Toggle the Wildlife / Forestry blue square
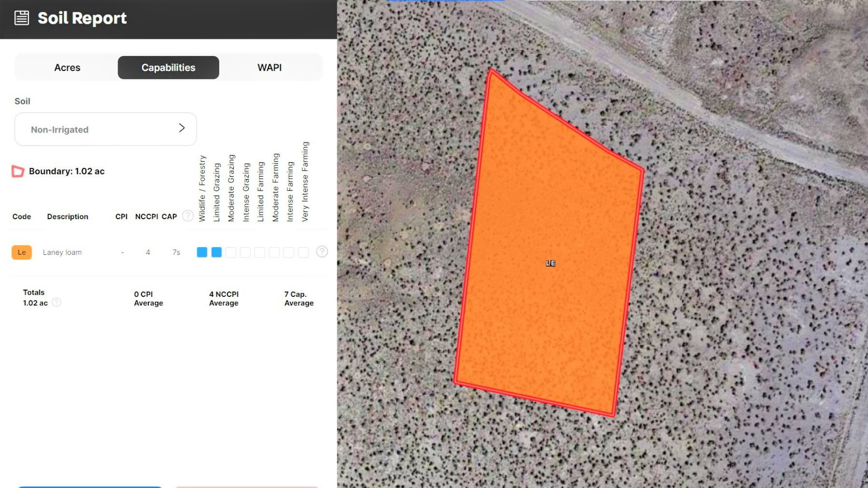This screenshot has height=488, width=868. pos(202,252)
